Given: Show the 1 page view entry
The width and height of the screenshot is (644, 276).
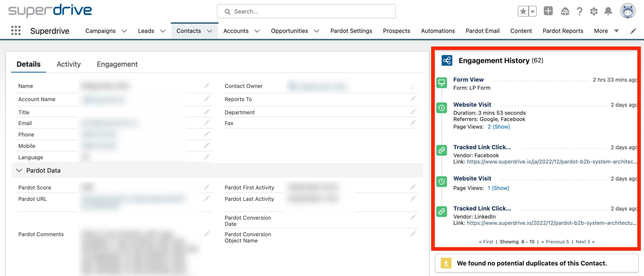Looking at the screenshot, I should coord(498,188).
